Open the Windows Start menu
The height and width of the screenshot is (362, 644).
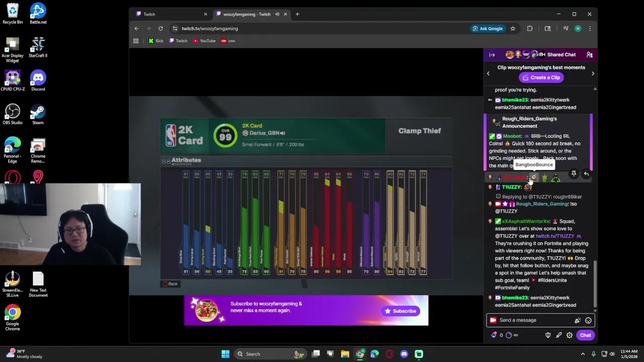(225, 354)
